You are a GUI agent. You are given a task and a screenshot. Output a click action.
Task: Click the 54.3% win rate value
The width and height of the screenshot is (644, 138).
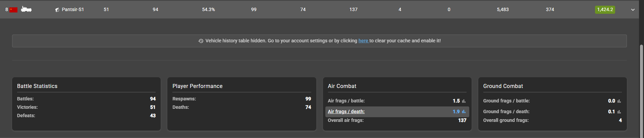tap(208, 9)
